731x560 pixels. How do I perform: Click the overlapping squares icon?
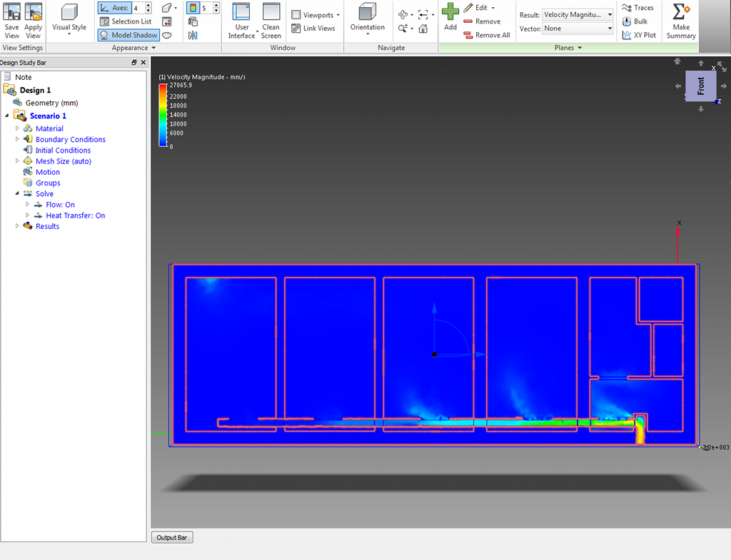tap(193, 21)
